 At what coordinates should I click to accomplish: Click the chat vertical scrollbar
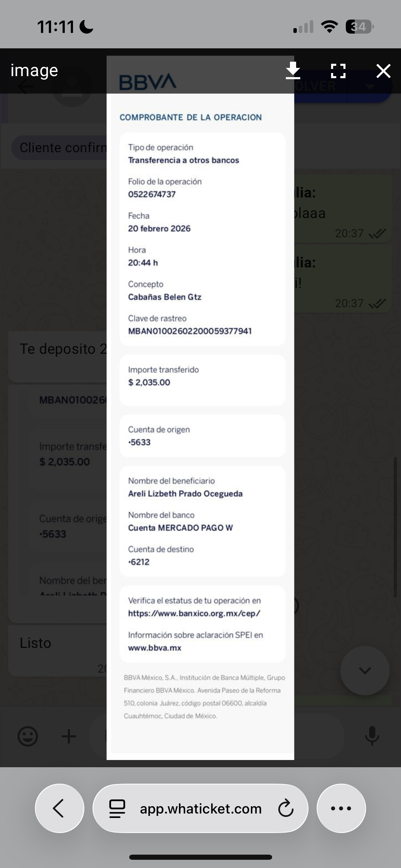click(x=396, y=528)
